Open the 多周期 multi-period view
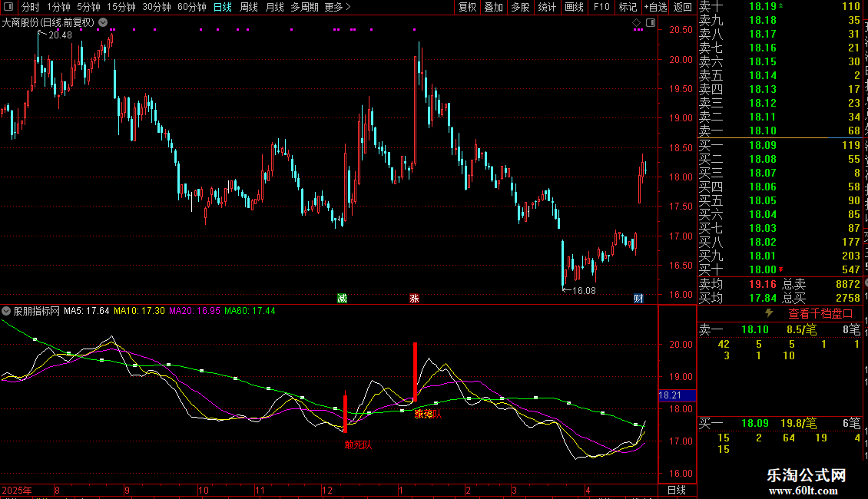This screenshot has height=499, width=868. pyautogui.click(x=304, y=7)
